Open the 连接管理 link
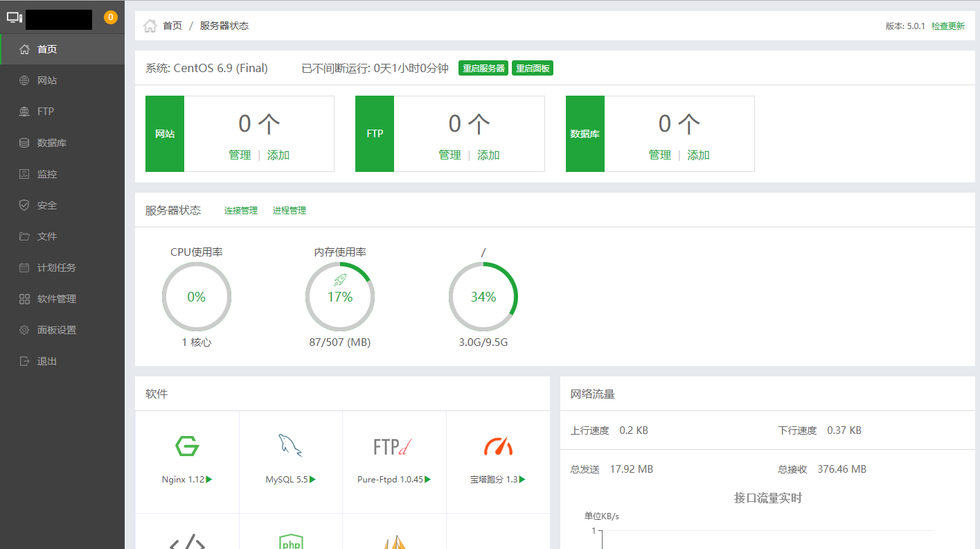The width and height of the screenshot is (980, 549). point(240,211)
